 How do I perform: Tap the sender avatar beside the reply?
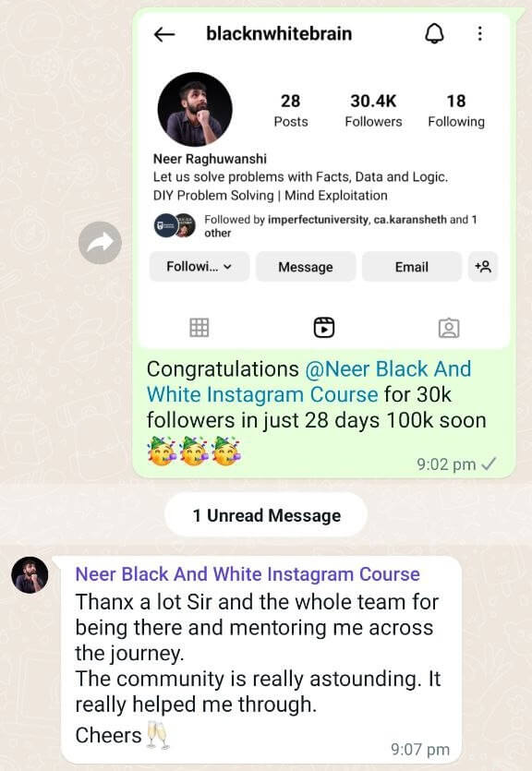click(x=30, y=575)
